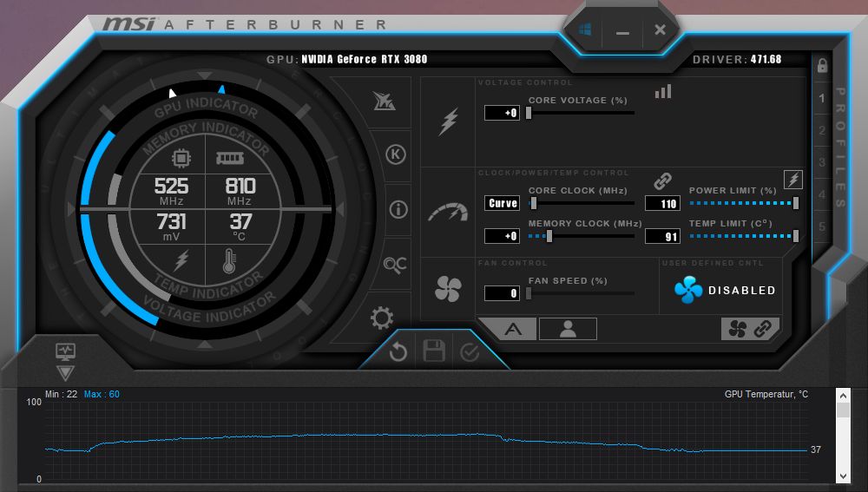Minimize the Afterburner window
This screenshot has width=868, height=492.
622,32
